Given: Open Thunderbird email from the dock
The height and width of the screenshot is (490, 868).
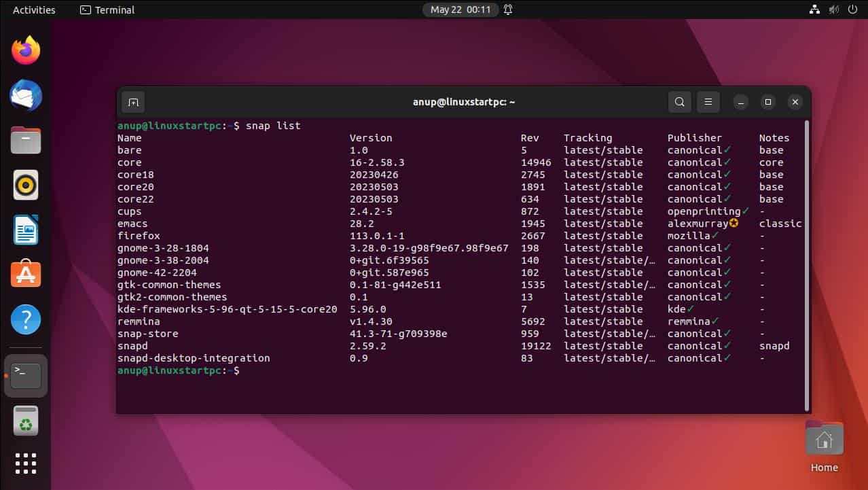Looking at the screenshot, I should (25, 95).
